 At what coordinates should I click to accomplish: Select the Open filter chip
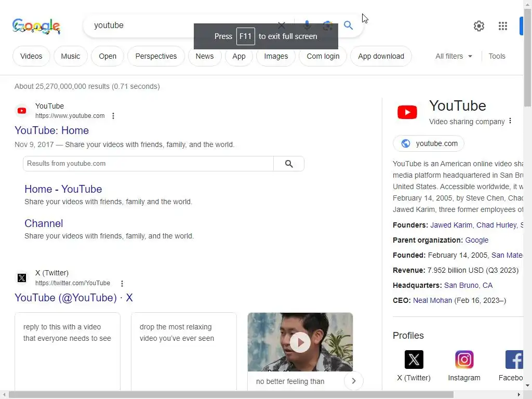(x=108, y=56)
